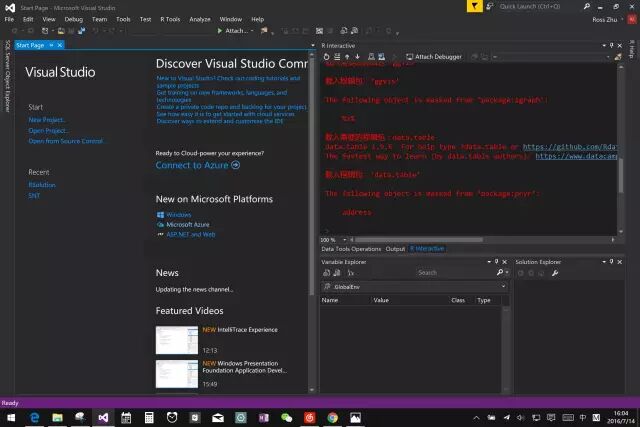Open Google Chrome from the taskbar
640x427 pixels.
point(333,418)
